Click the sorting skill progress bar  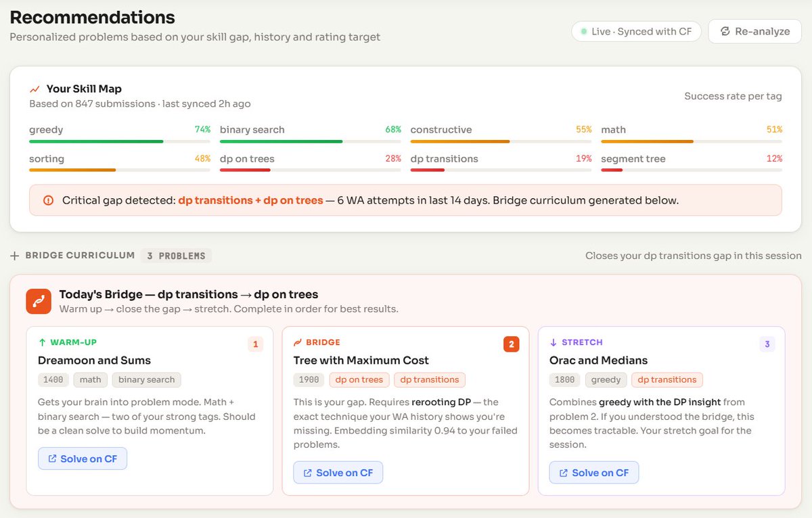click(120, 170)
